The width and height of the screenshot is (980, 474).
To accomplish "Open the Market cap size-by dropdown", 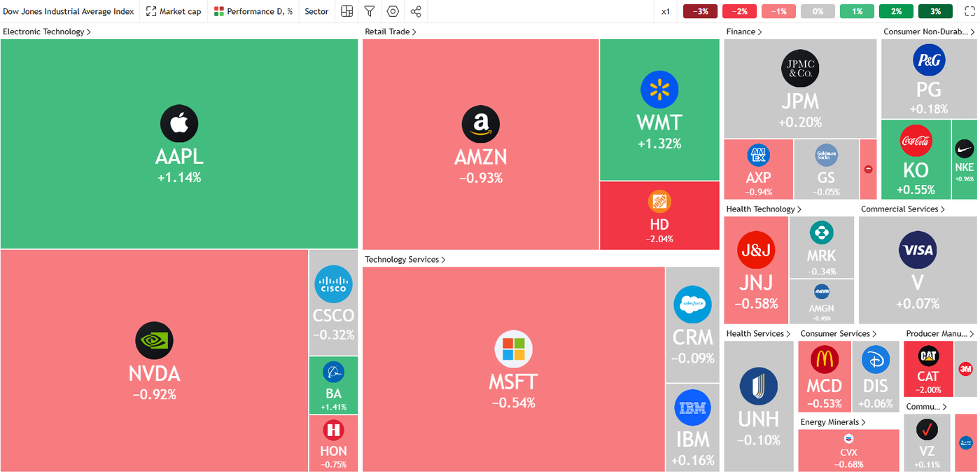I will 174,11.
